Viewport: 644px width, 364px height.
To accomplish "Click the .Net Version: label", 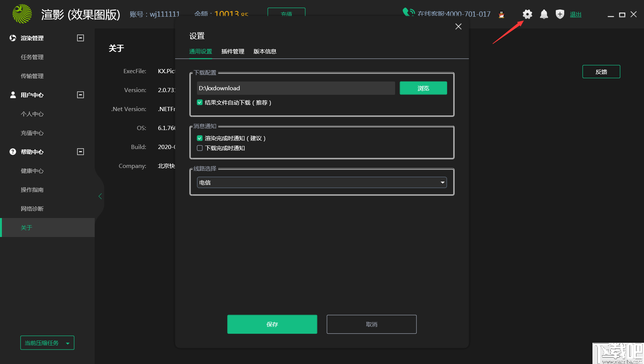I will coord(129,109).
